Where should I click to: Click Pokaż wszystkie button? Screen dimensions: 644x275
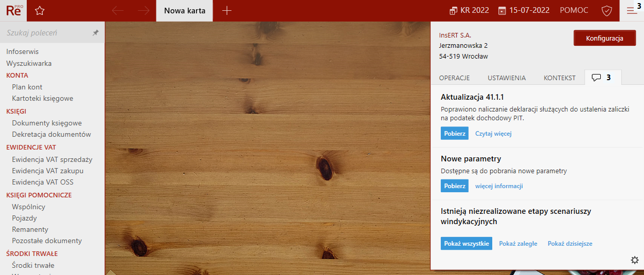point(467,244)
